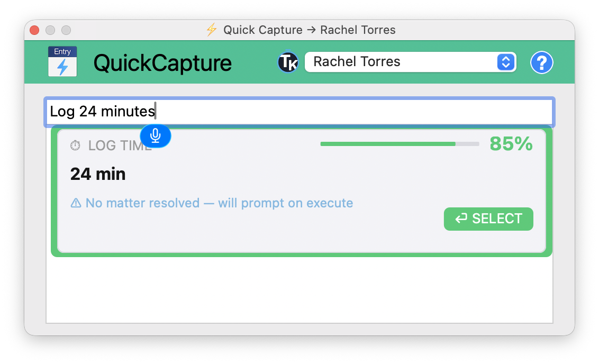Screen dimensions: 599x364
Task: Click the matter resolution prompt notice
Action: click(212, 203)
